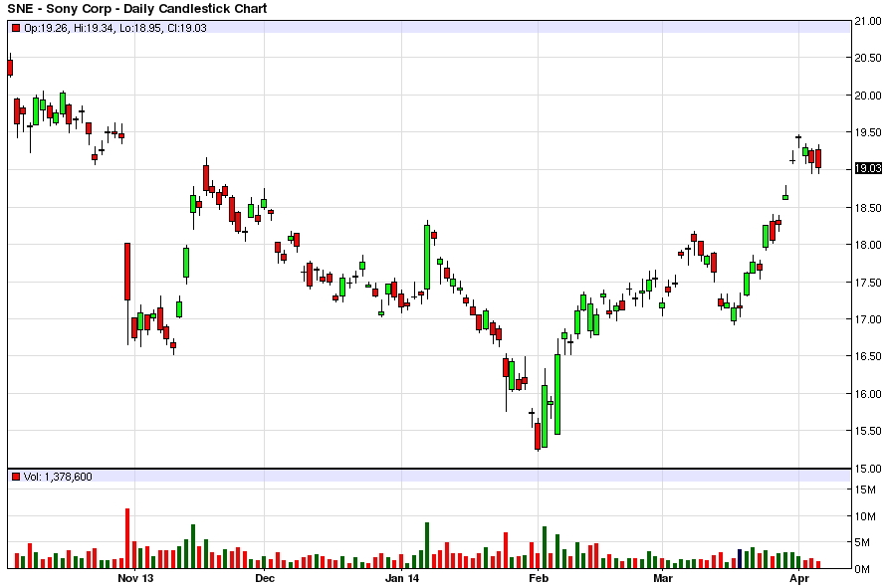Click the '0M' volume axis label
This screenshot has width=887, height=588.
coord(863,569)
